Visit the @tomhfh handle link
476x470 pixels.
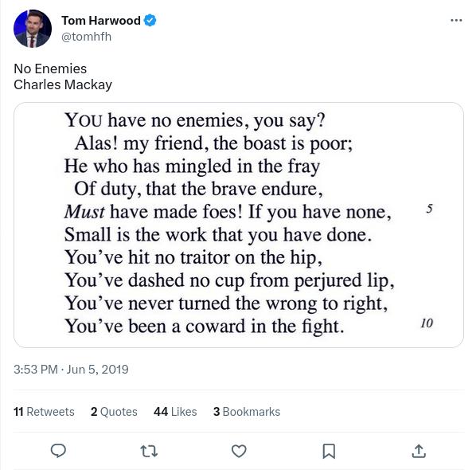(x=87, y=37)
